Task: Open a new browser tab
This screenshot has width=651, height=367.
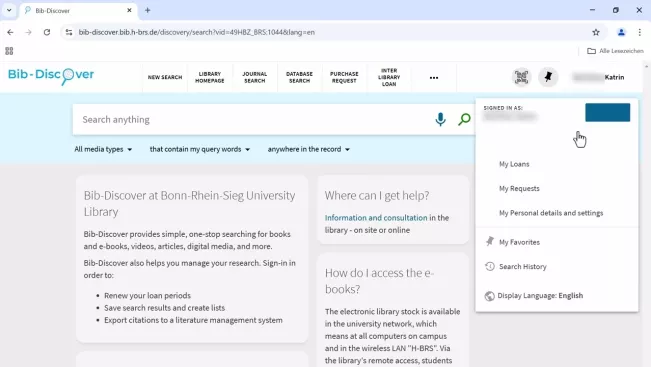Action: [147, 10]
